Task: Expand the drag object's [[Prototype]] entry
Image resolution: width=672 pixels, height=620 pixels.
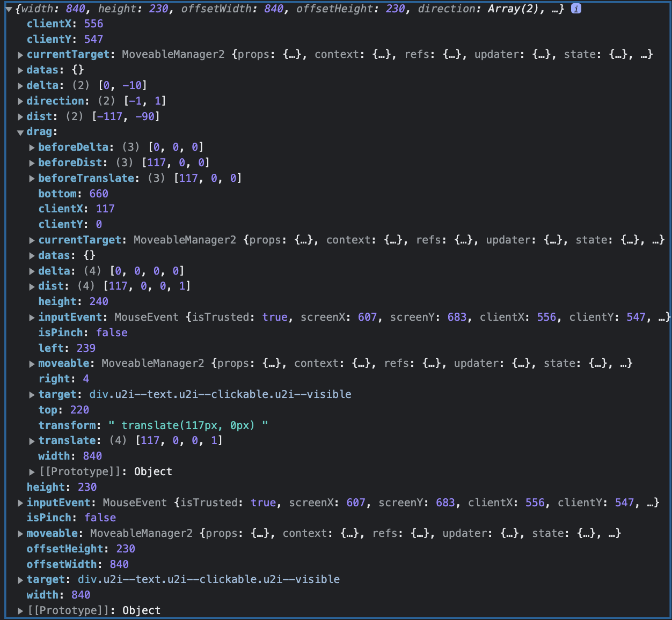Action: coord(32,471)
